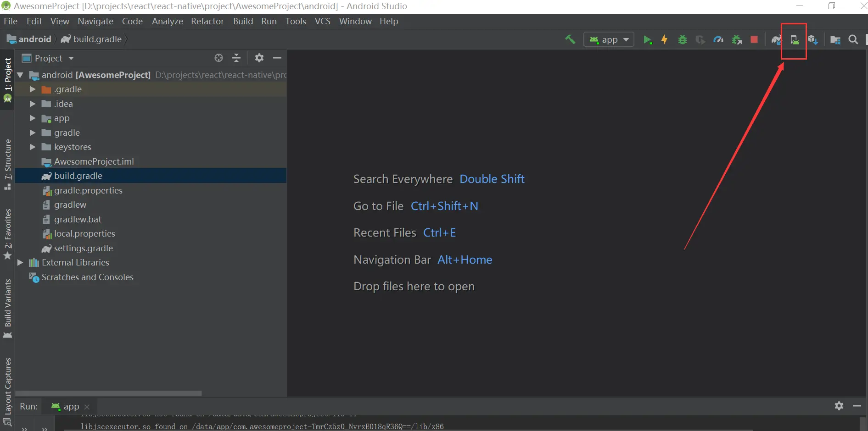Expand the .gradle folder

pos(33,89)
